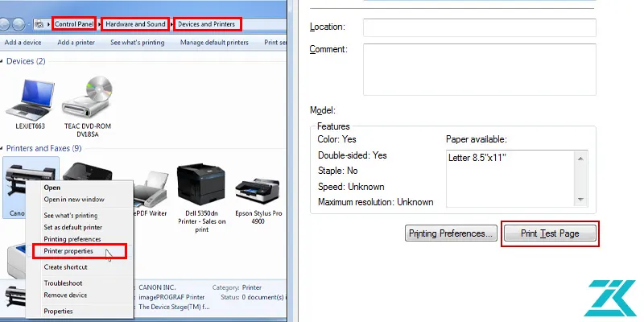The image size is (644, 322).
Task: Click the imagePROGRAF Printer model text
Action: point(171,297)
